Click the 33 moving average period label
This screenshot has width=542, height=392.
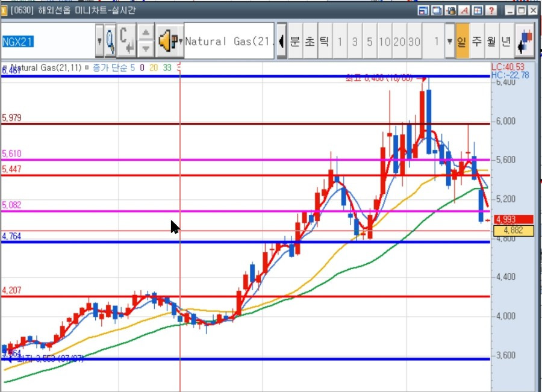[167, 68]
